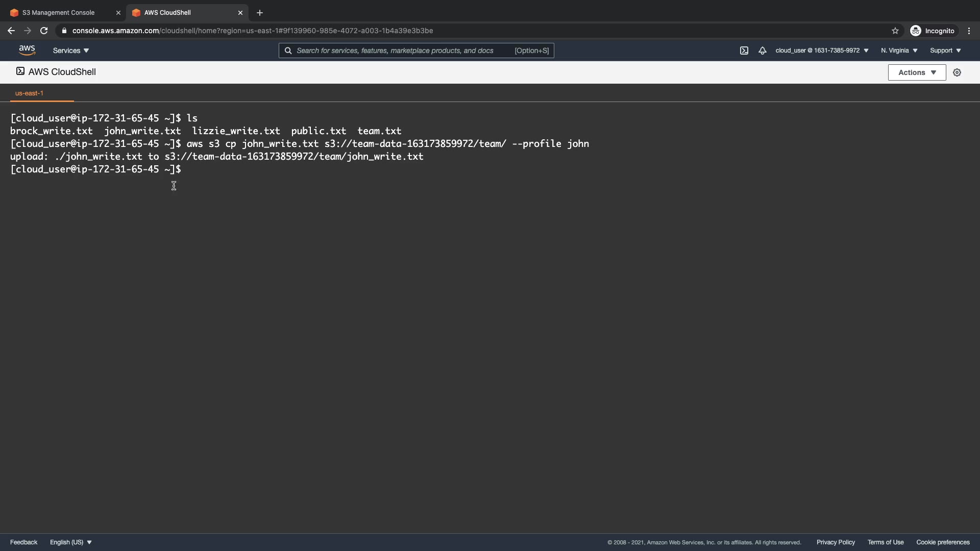Change language via English (US) dropdown

click(71, 542)
